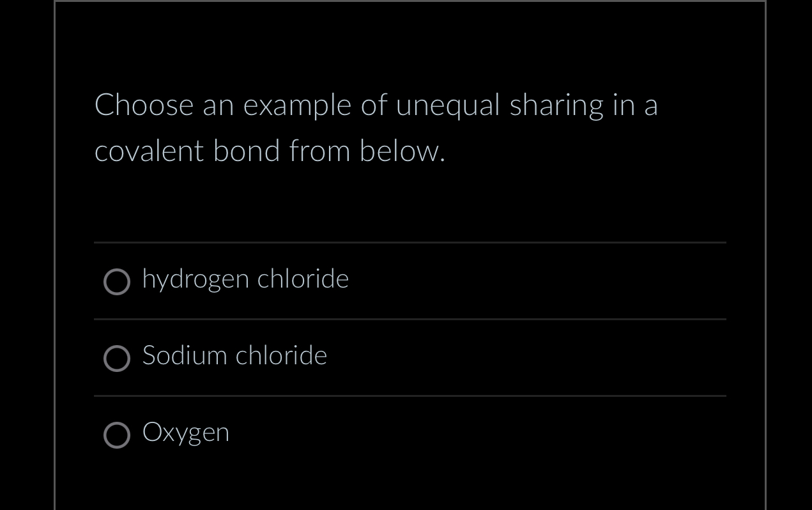Click the hydrogen chloride option label

pos(245,279)
